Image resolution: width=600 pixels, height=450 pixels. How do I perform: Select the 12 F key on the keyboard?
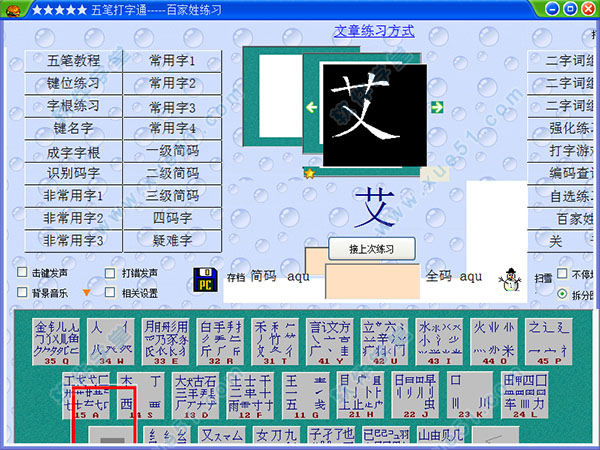(250, 396)
